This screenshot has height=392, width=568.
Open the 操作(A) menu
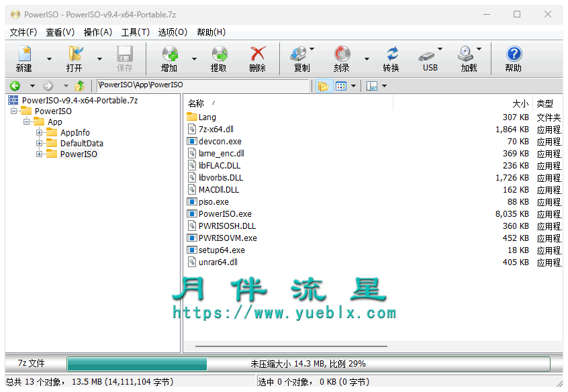[98, 32]
